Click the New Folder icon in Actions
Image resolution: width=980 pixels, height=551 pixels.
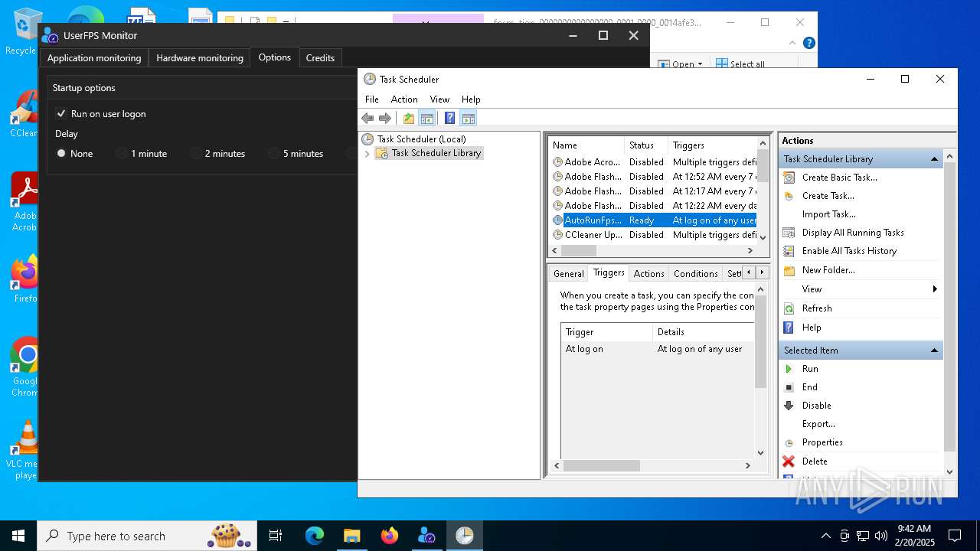[x=789, y=270]
